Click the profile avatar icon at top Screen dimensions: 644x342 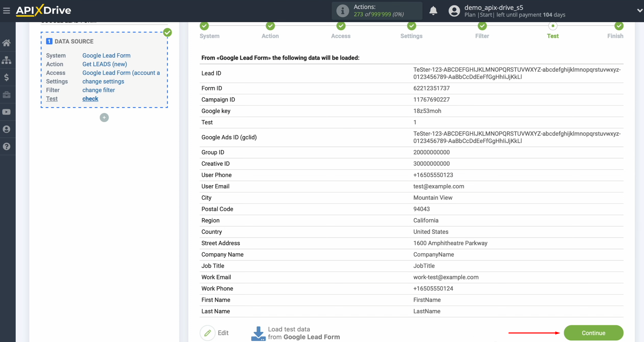454,11
